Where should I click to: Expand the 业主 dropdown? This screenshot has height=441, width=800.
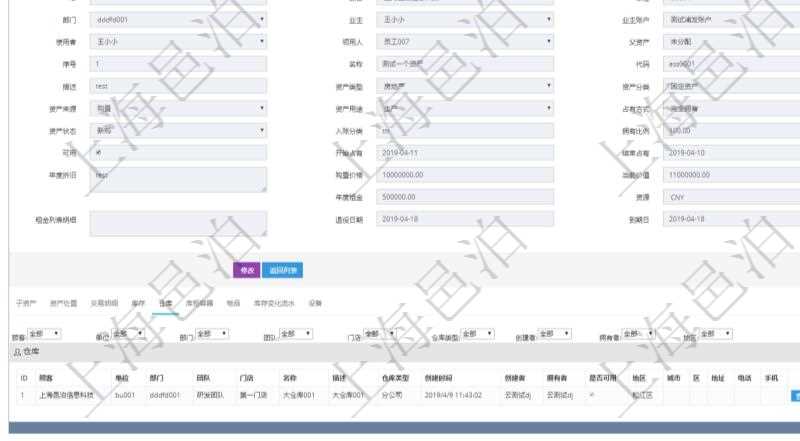pos(465,19)
